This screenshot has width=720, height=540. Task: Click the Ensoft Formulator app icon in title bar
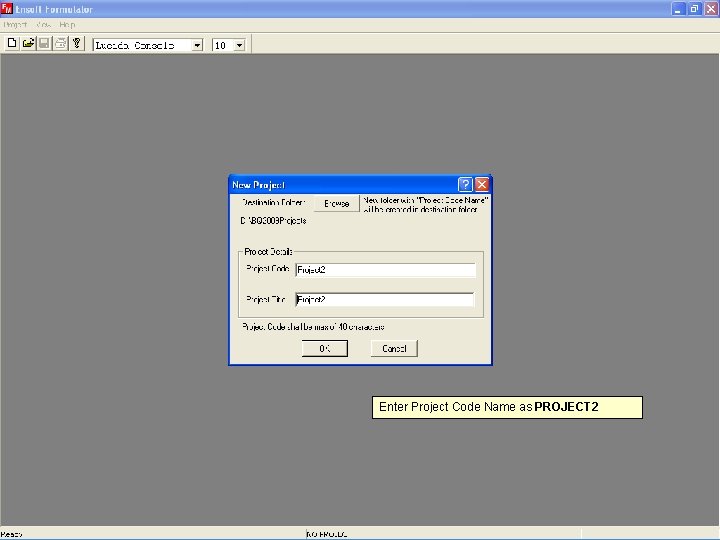(x=7, y=8)
